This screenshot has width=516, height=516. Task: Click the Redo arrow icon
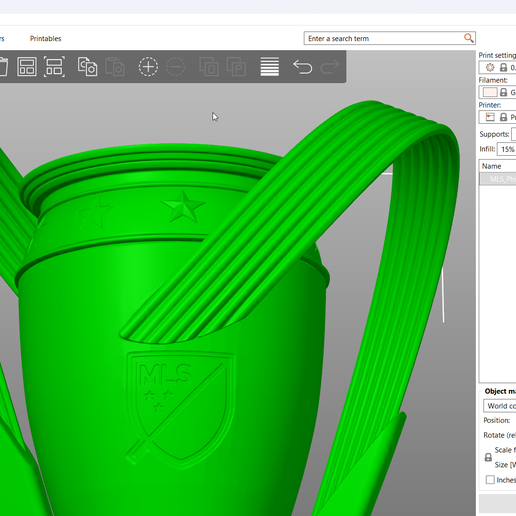pyautogui.click(x=330, y=67)
